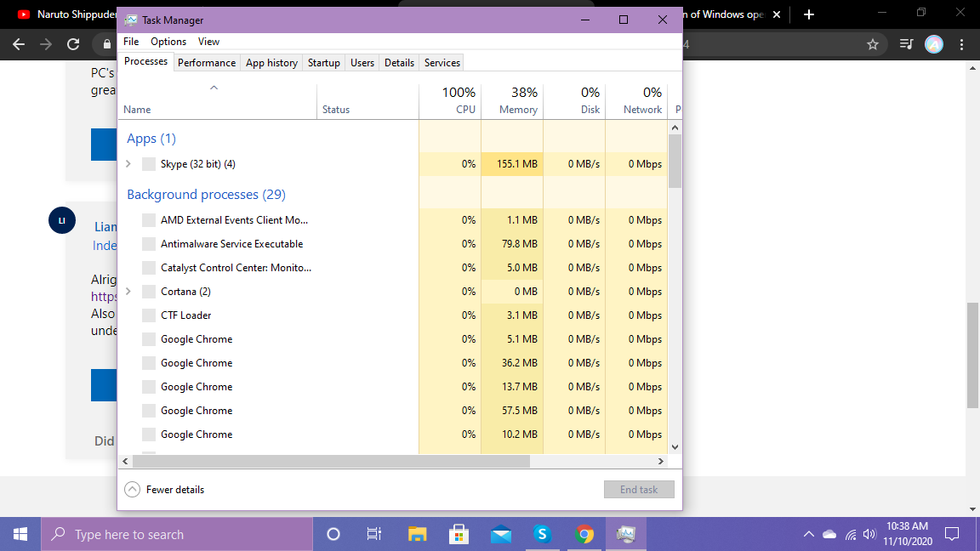Open File Explorer from the taskbar

coord(417,534)
